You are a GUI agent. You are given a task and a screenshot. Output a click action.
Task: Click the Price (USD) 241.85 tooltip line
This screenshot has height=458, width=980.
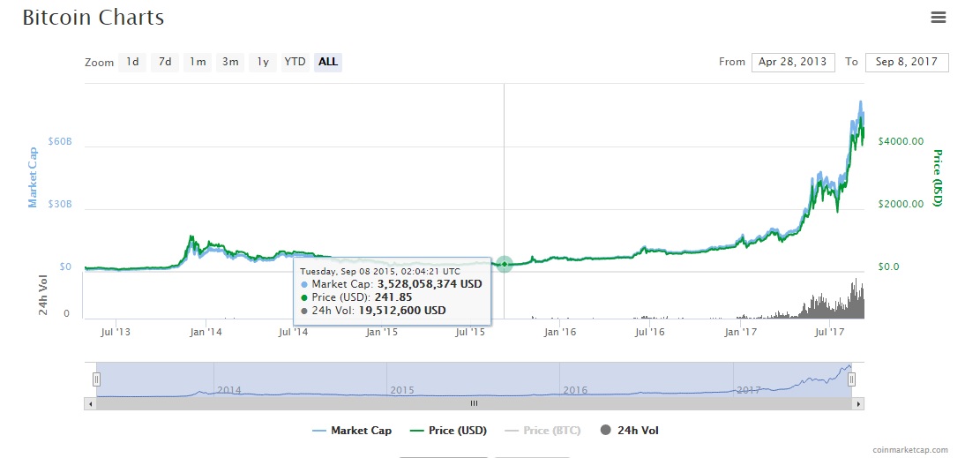[356, 297]
